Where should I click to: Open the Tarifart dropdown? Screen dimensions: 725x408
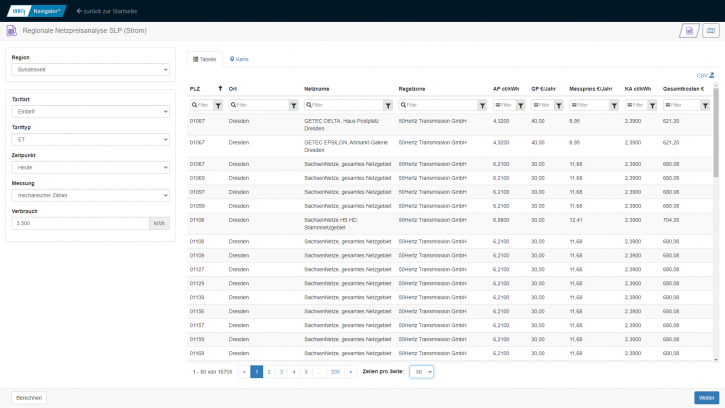pyautogui.click(x=90, y=111)
